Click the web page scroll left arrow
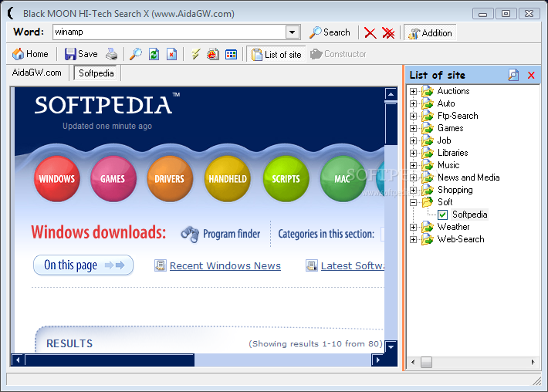 [x=18, y=360]
